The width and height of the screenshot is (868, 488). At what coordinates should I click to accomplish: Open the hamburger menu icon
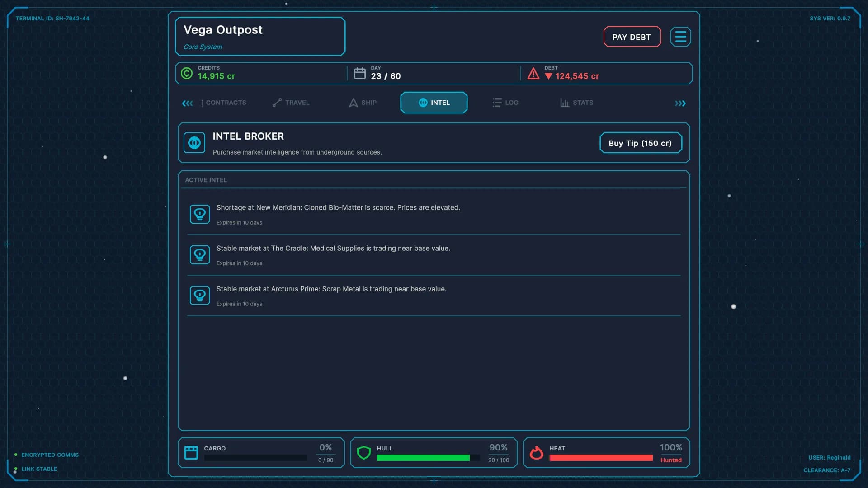680,37
